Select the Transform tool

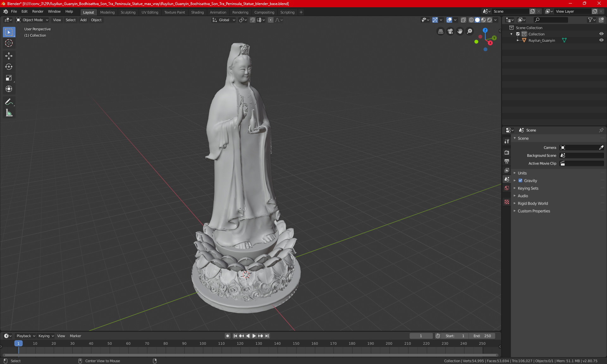[9, 89]
